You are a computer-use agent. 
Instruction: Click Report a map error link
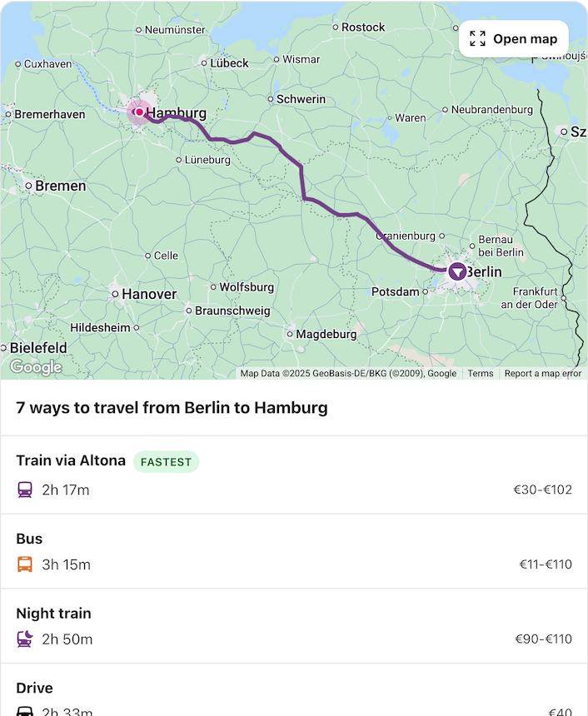[542, 374]
